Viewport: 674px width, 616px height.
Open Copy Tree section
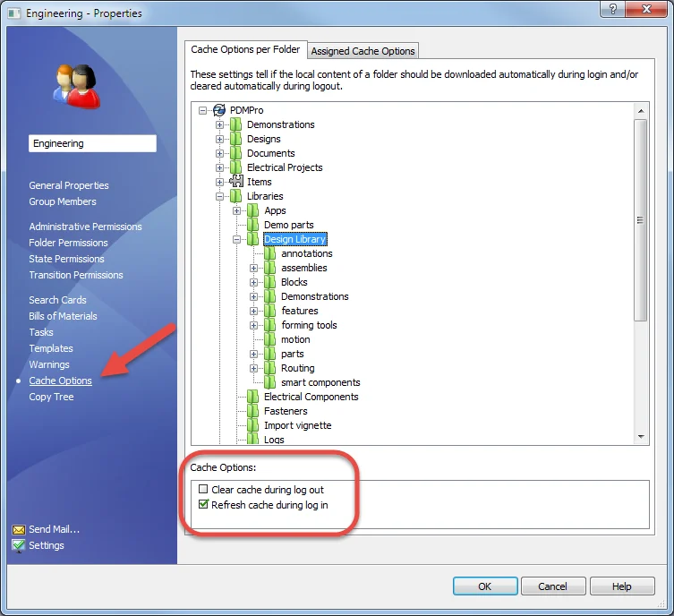pyautogui.click(x=51, y=397)
